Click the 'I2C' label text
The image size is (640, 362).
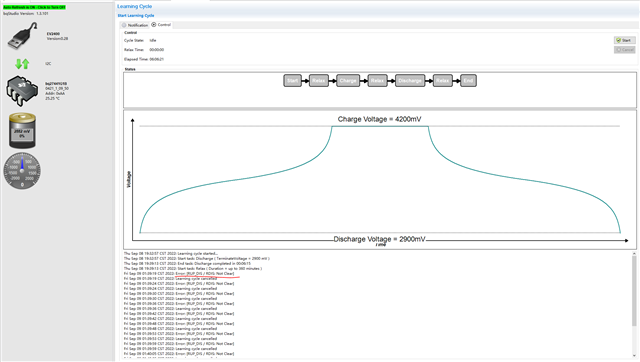[x=48, y=64]
